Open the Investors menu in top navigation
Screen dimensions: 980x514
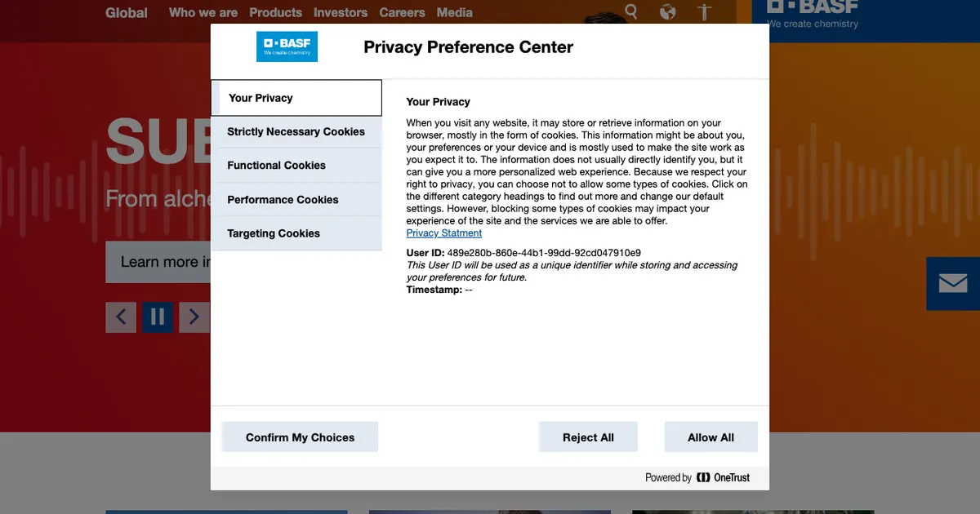tap(341, 12)
